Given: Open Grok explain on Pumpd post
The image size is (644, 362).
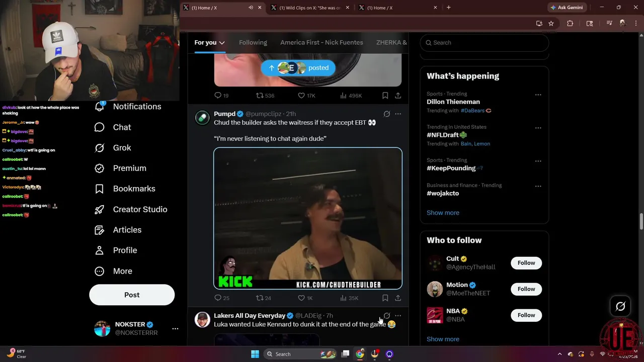Looking at the screenshot, I should pyautogui.click(x=386, y=114).
